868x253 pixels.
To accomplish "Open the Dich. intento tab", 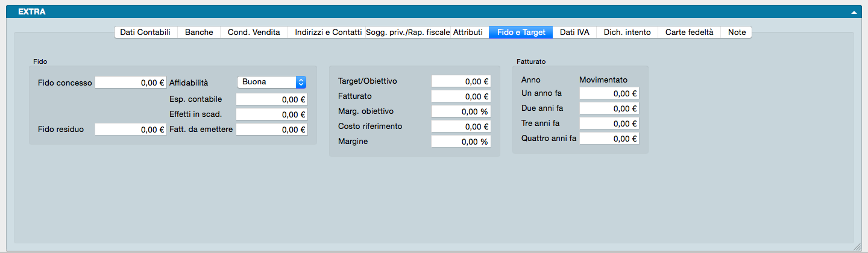I will click(x=627, y=33).
